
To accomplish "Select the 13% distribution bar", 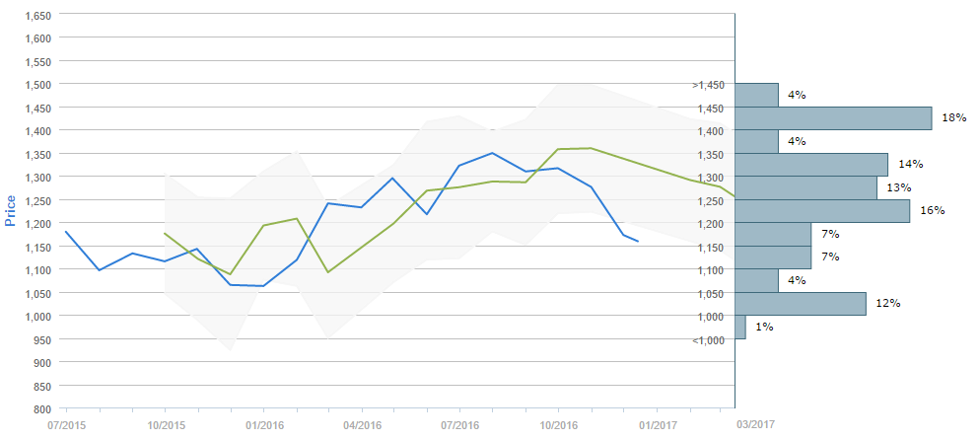I will (x=805, y=187).
